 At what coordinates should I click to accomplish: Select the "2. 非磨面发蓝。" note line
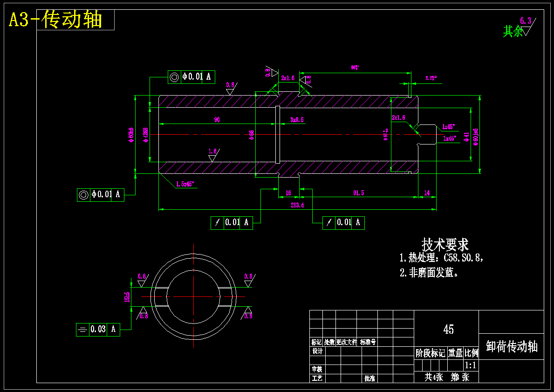[429, 273]
